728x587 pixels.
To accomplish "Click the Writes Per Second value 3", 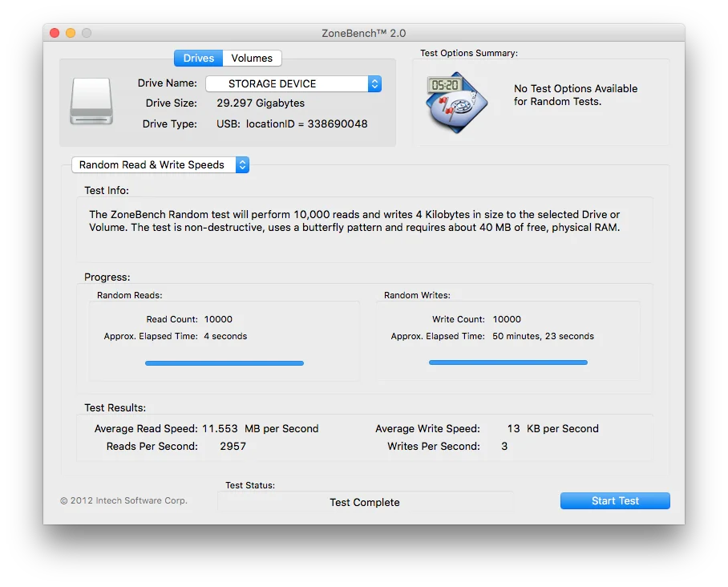I will [x=504, y=447].
